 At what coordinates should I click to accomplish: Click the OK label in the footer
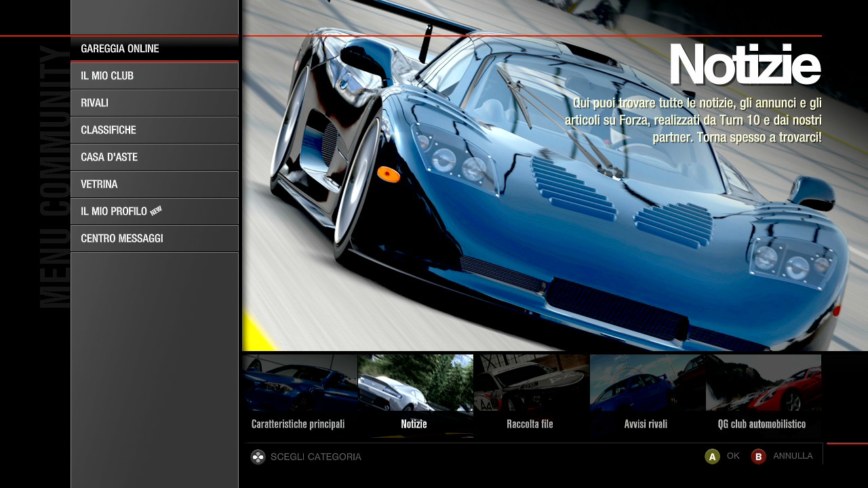click(x=733, y=456)
